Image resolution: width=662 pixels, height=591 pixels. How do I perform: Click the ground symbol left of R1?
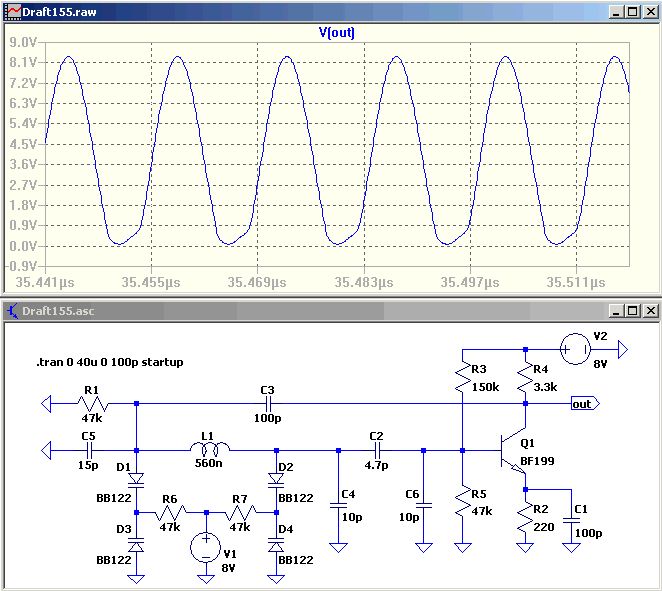46,404
